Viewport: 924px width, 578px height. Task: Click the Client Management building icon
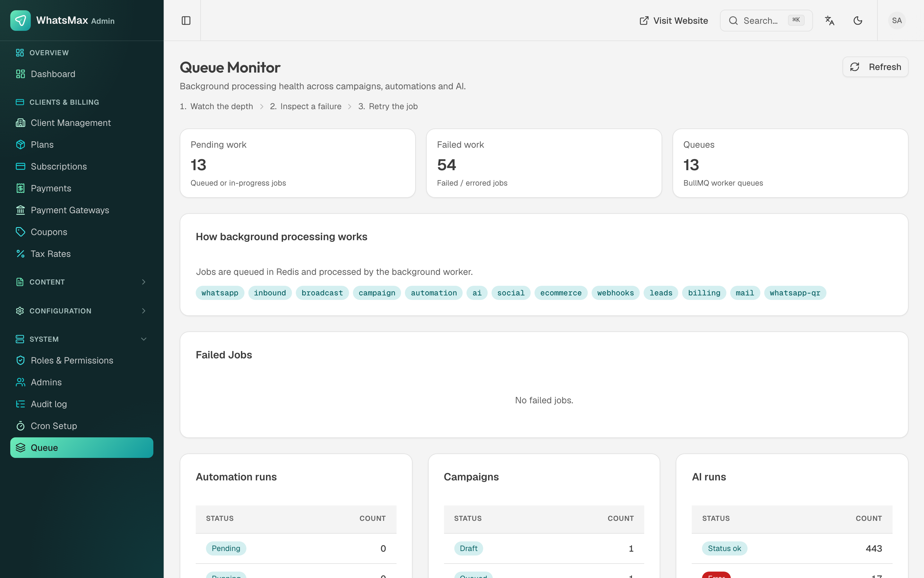(21, 123)
